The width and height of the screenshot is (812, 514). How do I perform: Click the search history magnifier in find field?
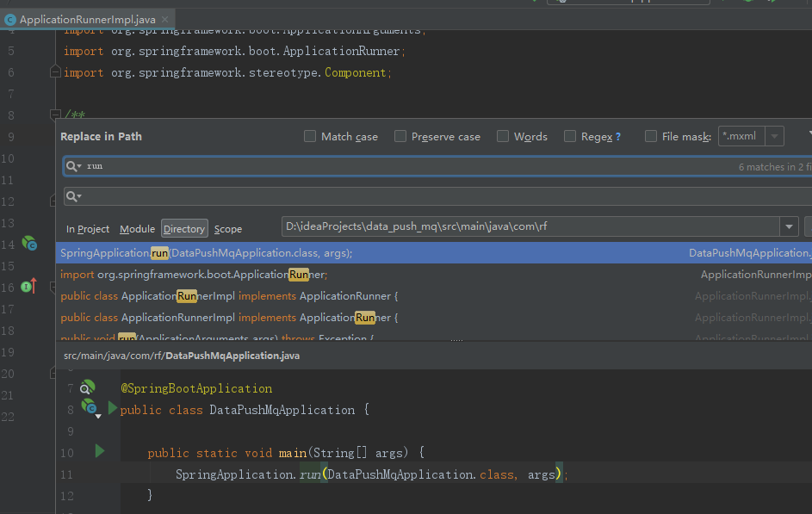[x=73, y=166]
